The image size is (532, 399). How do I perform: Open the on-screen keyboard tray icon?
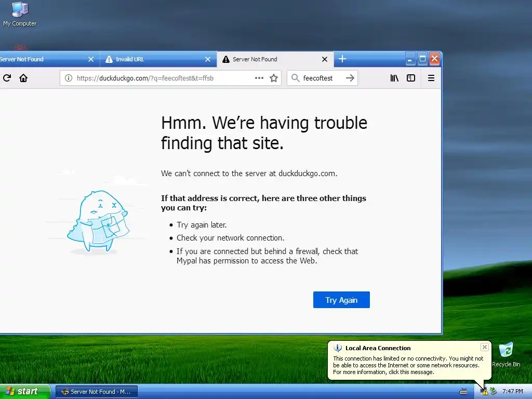[463, 392]
